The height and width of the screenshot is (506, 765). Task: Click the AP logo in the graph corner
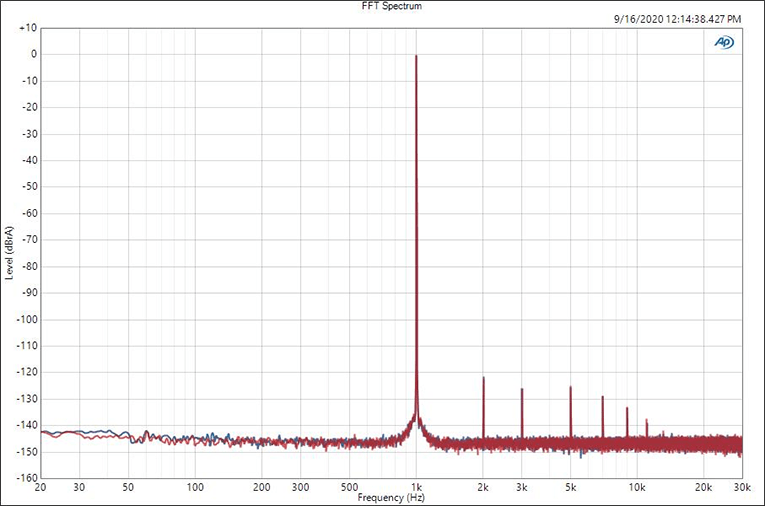tap(722, 42)
